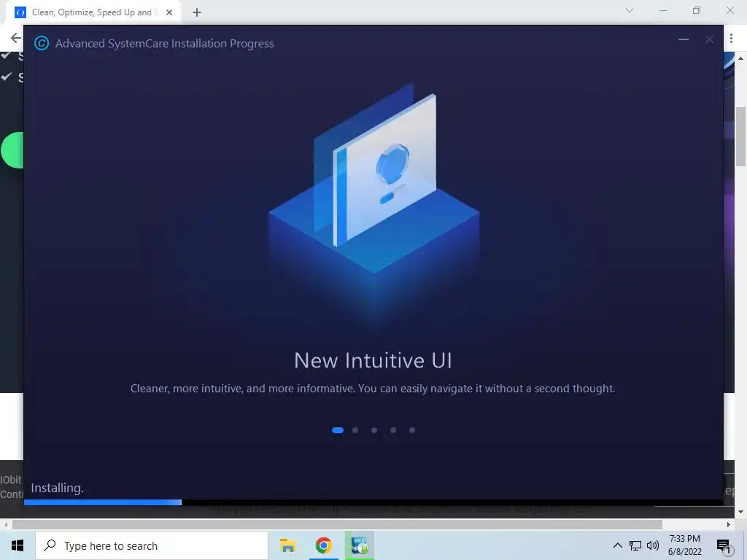
Task: Select the third slide indicator dot
Action: pyautogui.click(x=374, y=430)
